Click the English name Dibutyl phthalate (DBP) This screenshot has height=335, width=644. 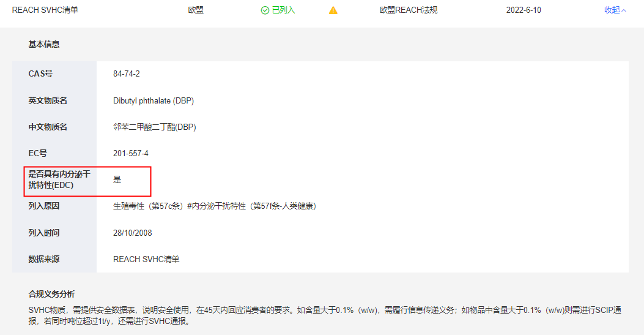point(154,100)
